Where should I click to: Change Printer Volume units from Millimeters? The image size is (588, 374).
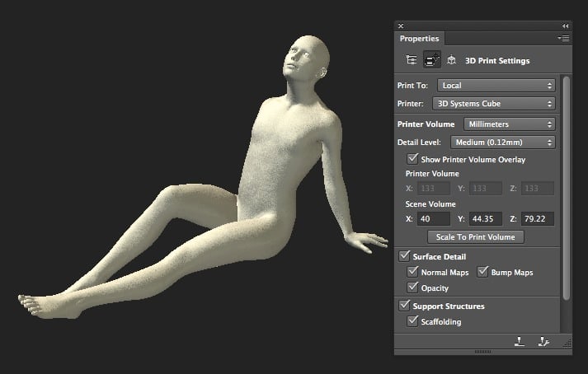click(508, 124)
